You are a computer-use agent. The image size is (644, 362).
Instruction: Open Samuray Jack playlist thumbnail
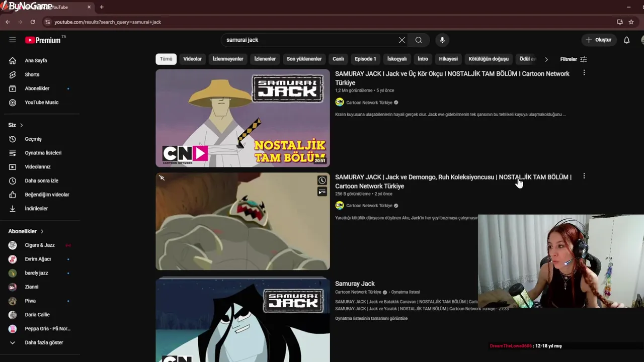point(243,320)
